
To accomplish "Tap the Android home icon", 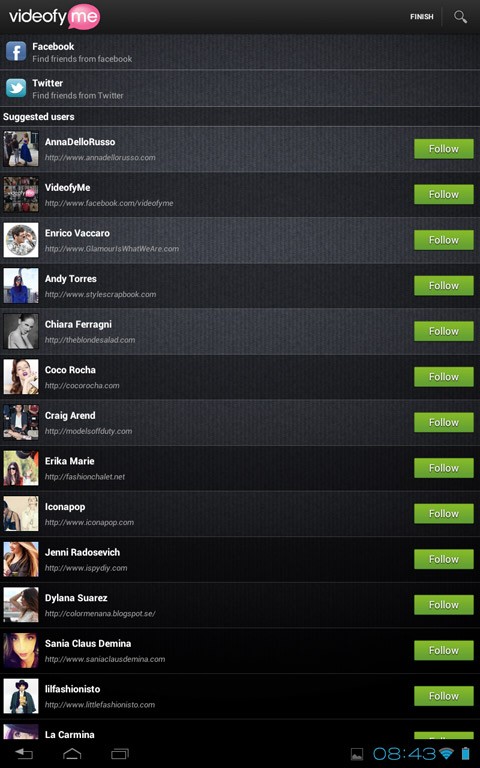I will point(72,753).
